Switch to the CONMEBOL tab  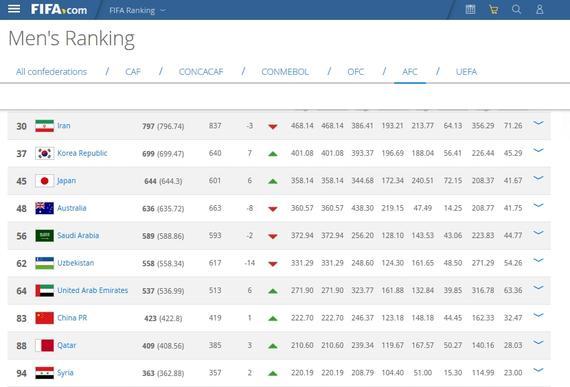[x=285, y=72]
